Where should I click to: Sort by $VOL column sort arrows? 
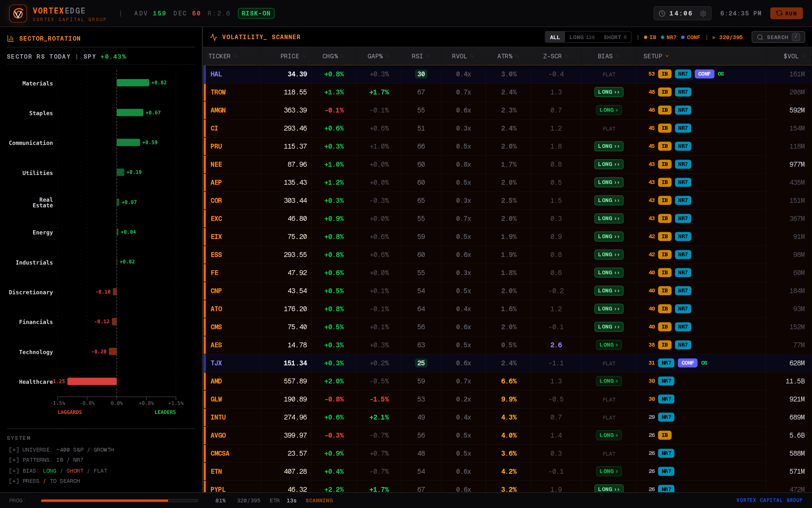[803, 56]
